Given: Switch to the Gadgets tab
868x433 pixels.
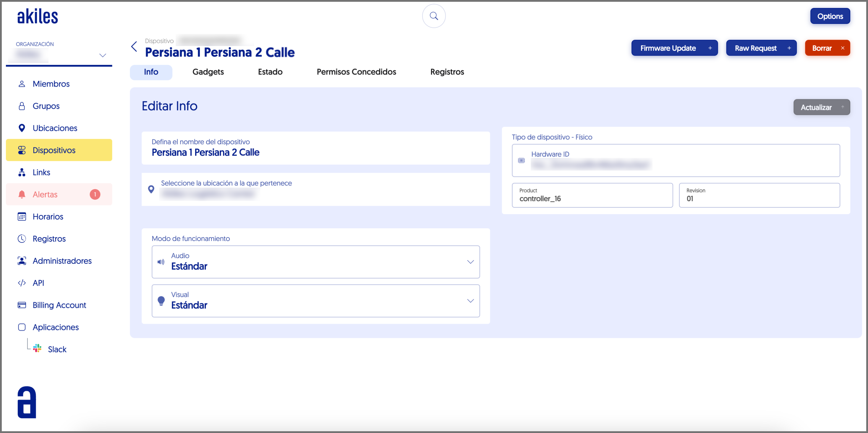Looking at the screenshot, I should pos(208,72).
